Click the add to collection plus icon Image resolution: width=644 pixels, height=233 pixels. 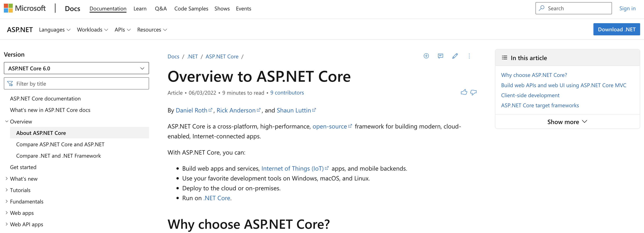click(x=426, y=56)
